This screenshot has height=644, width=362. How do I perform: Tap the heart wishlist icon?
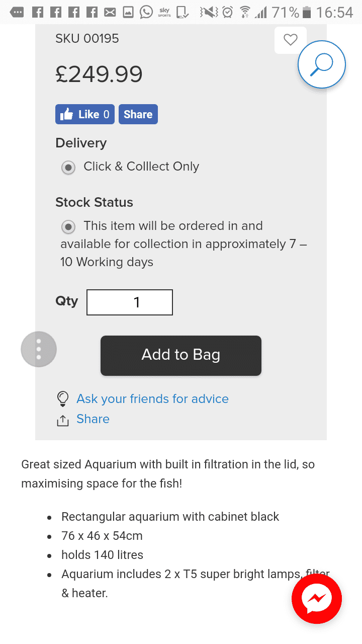tap(291, 40)
